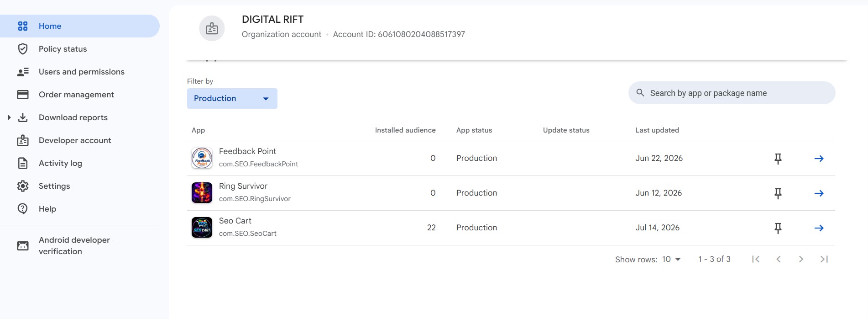
Task: Open Ring Survivor via its arrow
Action: [819, 193]
